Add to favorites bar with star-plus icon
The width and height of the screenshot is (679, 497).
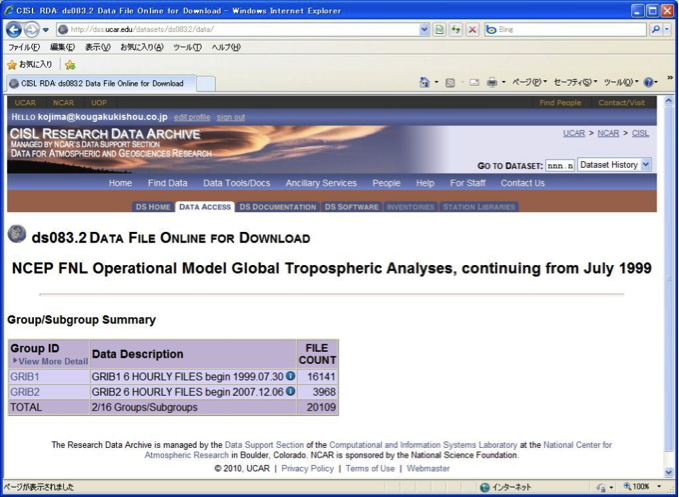70,65
